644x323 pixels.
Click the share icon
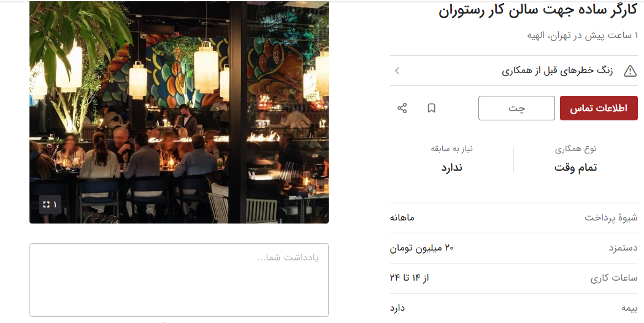[402, 108]
